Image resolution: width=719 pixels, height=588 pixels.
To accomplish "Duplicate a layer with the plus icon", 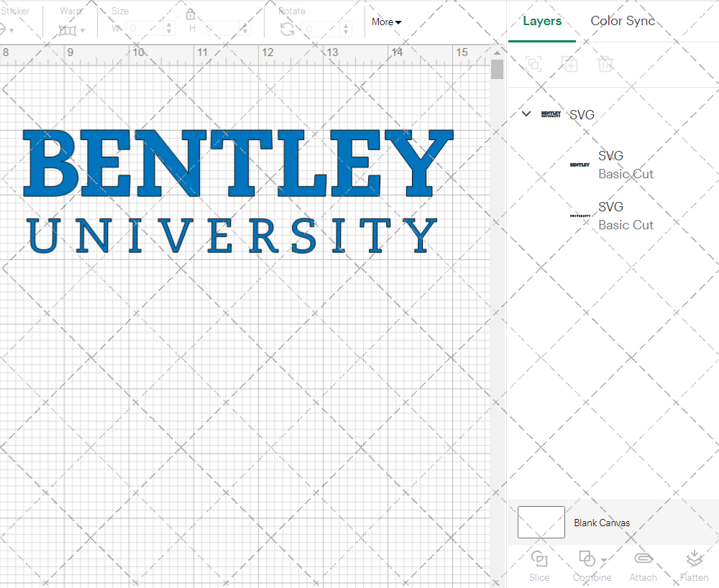I will pyautogui.click(x=570, y=64).
